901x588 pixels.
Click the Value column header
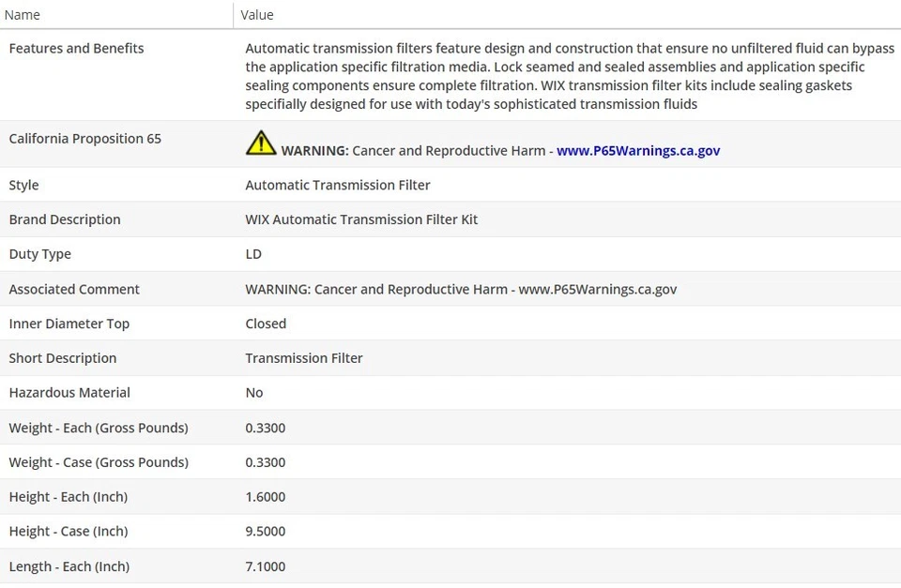coord(257,15)
